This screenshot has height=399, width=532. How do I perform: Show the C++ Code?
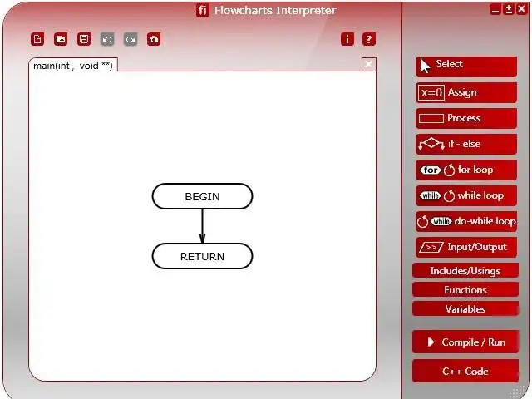465,372
